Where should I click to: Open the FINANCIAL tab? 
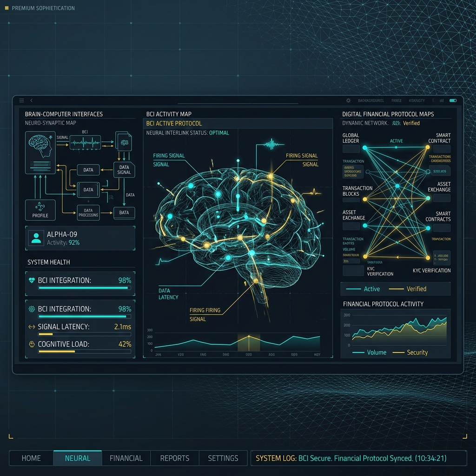coord(126,458)
